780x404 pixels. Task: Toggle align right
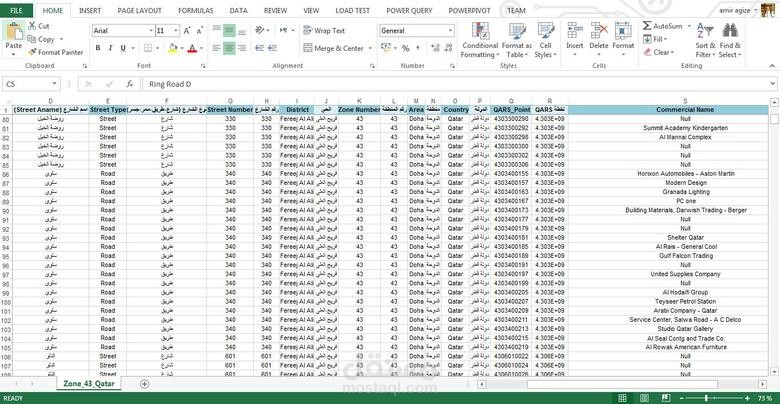242,48
